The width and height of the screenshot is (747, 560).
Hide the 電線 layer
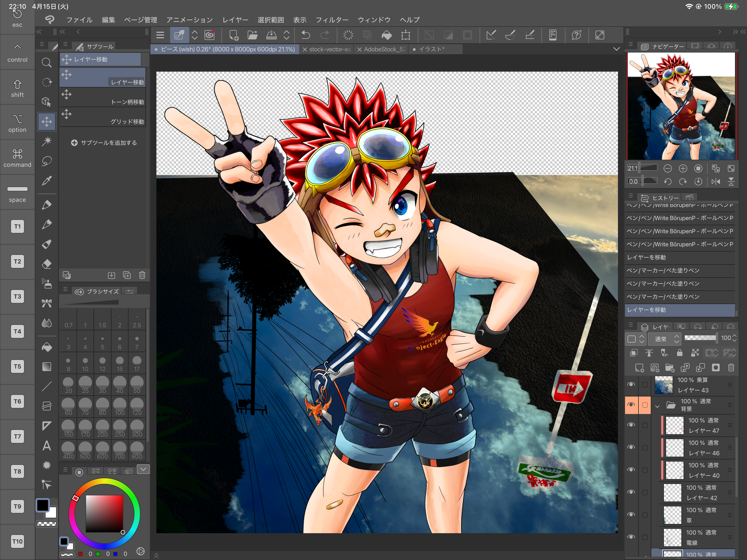tap(631, 537)
